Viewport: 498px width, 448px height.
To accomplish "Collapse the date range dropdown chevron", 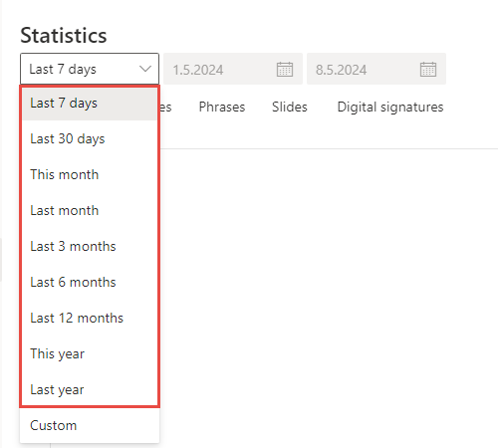I will click(x=145, y=69).
